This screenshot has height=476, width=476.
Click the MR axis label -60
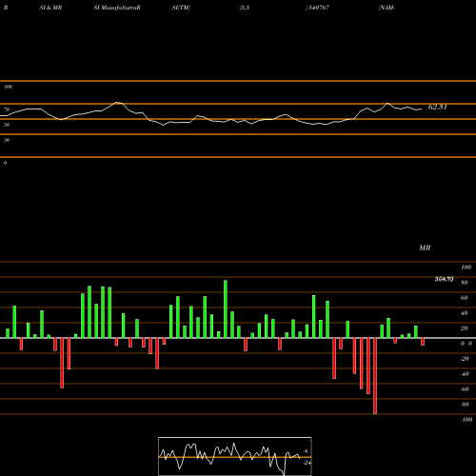pyautogui.click(x=465, y=389)
